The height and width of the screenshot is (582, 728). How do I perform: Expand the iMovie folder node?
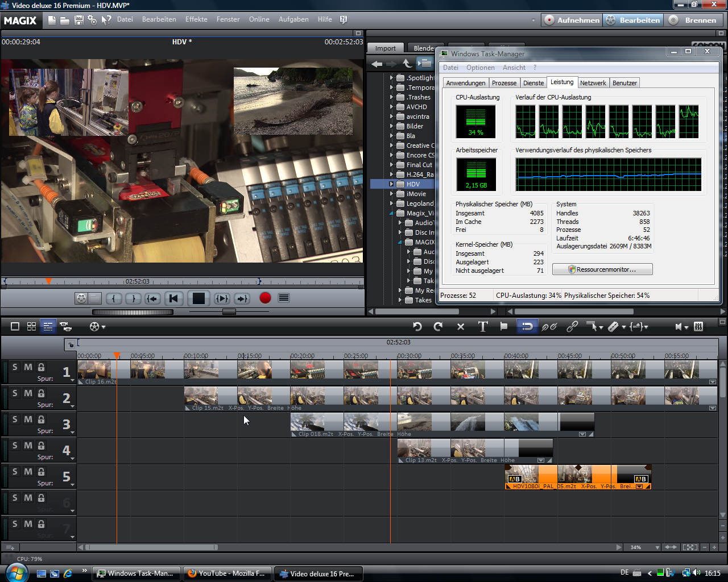[391, 194]
